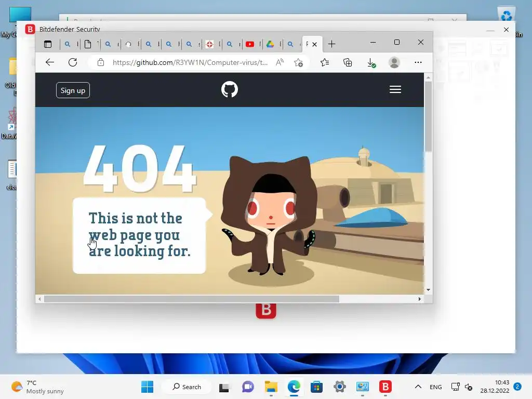532x399 pixels.
Task: Switch to the red crosshair icon tab
Action: tap(210, 44)
